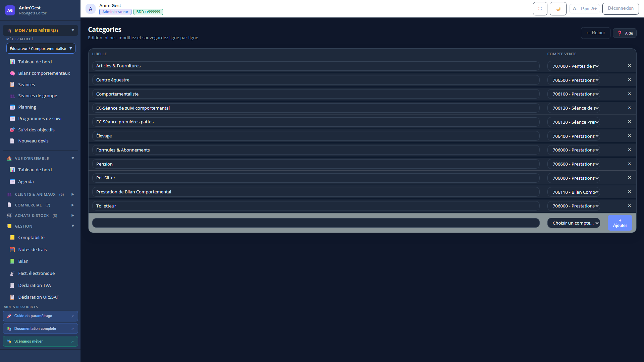Screen dimensions: 644x362
Task: Open account dropdown for Pet-Sitter
Action: tap(574, 178)
